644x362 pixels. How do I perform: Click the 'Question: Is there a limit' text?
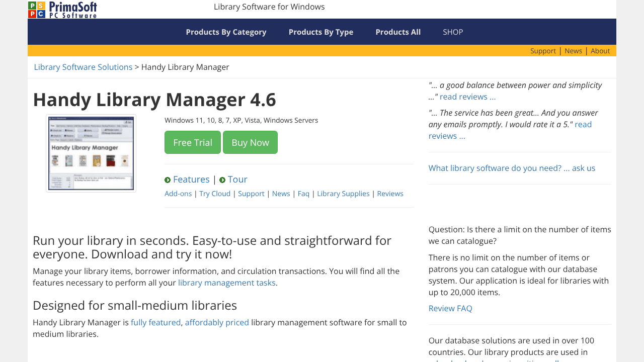coord(520,235)
